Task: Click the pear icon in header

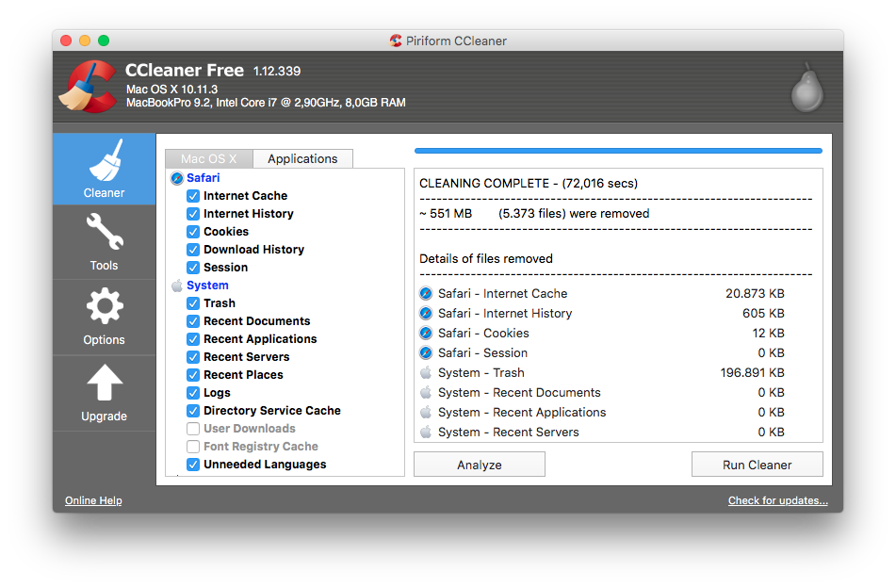Action: 806,88
